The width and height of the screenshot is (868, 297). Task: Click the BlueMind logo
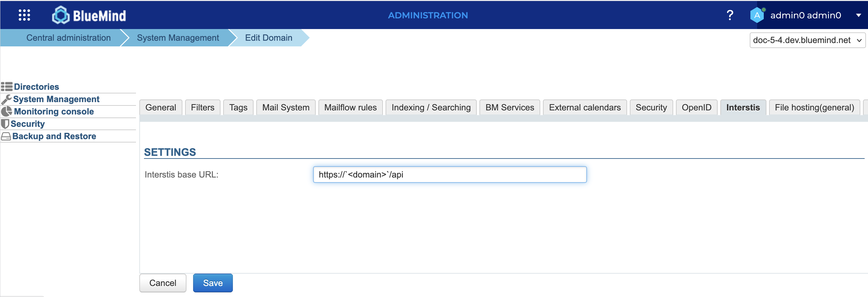coord(89,15)
